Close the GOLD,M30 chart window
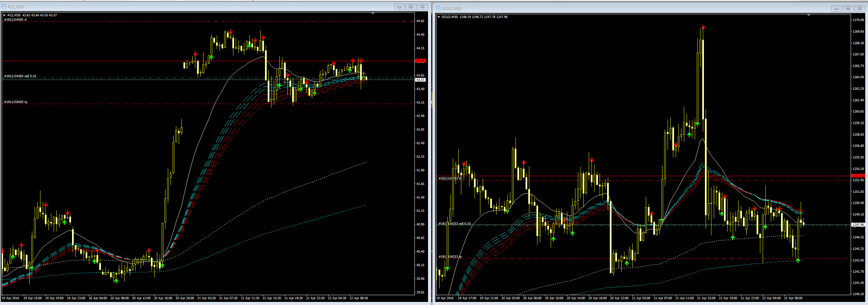This screenshot has height=305, width=868. coord(860,9)
